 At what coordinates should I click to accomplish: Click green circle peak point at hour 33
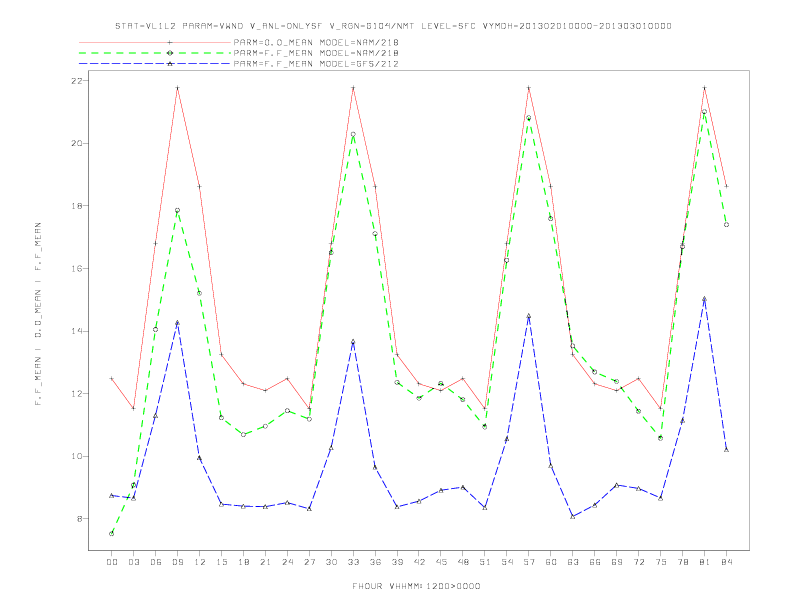coord(353,134)
